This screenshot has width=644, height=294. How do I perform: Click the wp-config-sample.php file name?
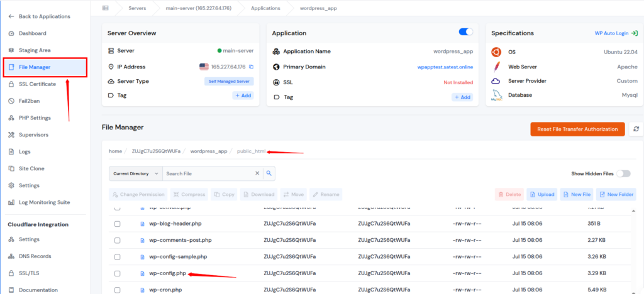(178, 257)
